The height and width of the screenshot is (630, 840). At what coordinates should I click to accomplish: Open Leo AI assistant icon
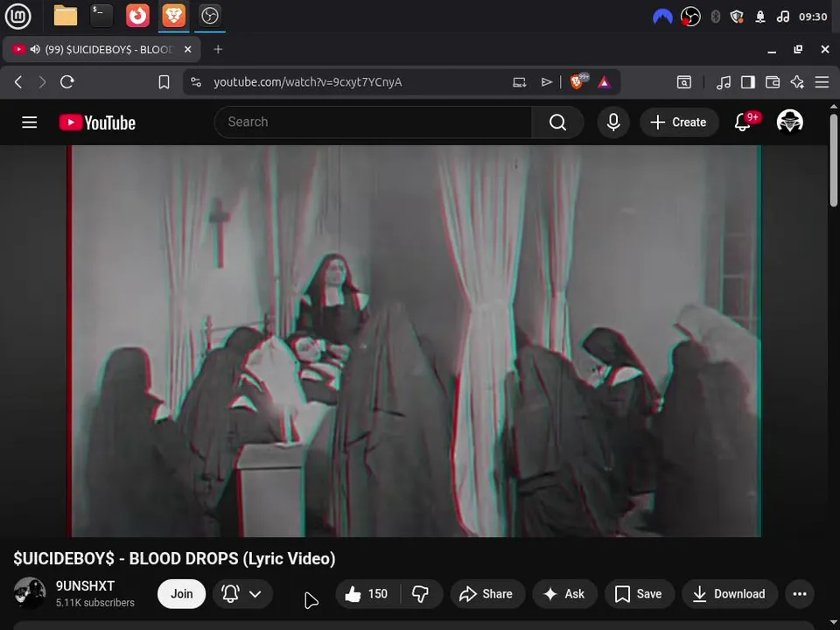coord(797,82)
